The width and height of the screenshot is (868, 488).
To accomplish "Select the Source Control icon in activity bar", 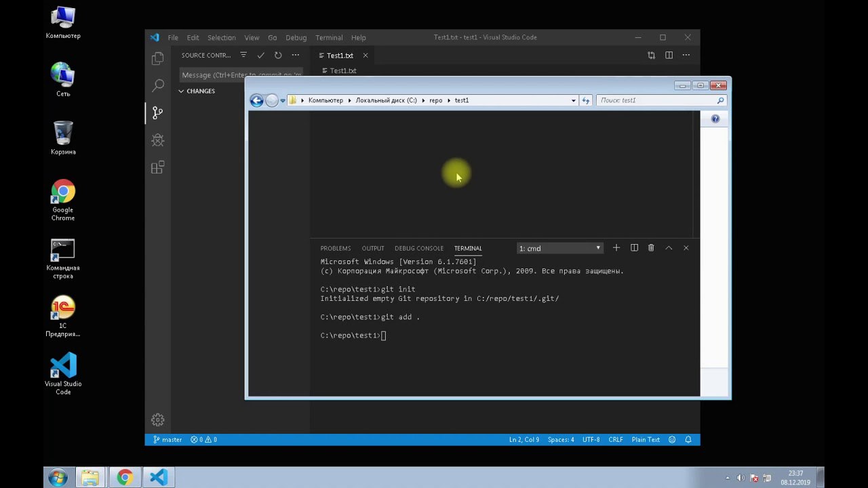I will click(157, 113).
